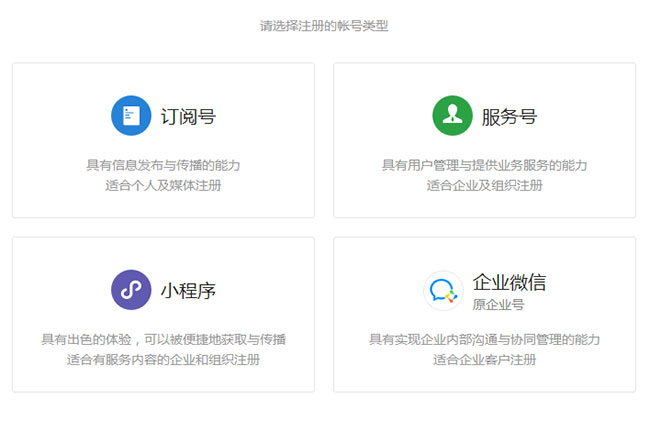Viewport: 650px width, 421px height.
Task: Click 适合个人及媒体注册 text
Action: (x=163, y=185)
